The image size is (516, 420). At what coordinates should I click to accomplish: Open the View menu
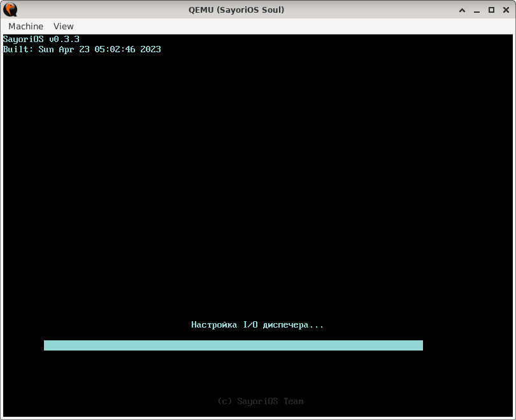62,26
